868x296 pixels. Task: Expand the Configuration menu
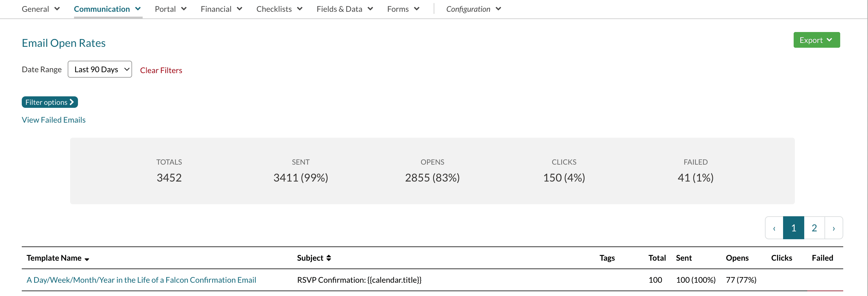(x=473, y=9)
